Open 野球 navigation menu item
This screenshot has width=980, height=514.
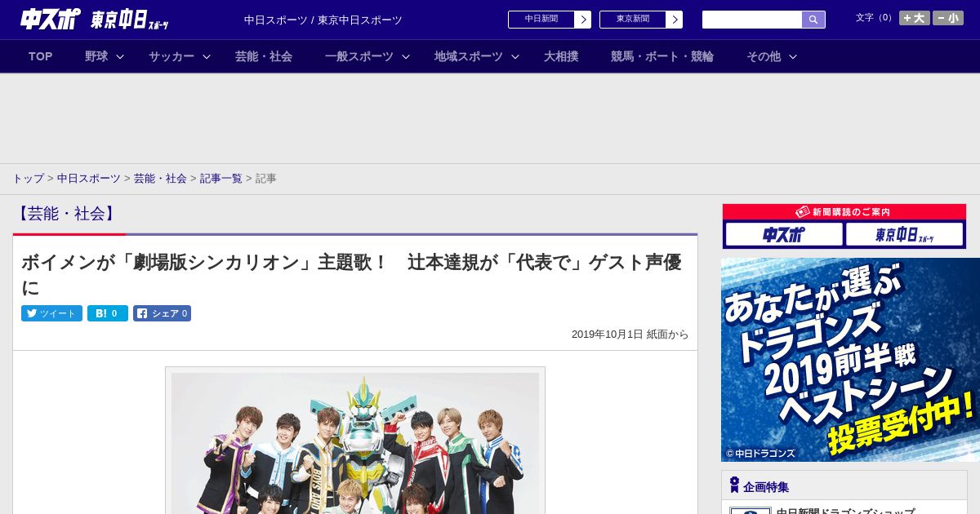pos(96,56)
